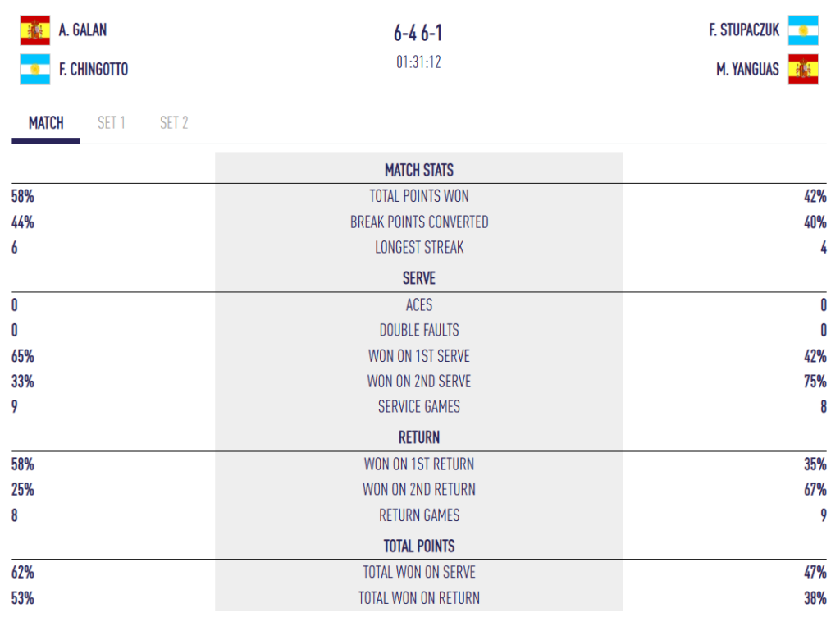Click the Total Won on Serve label
The image size is (840, 622).
click(419, 573)
